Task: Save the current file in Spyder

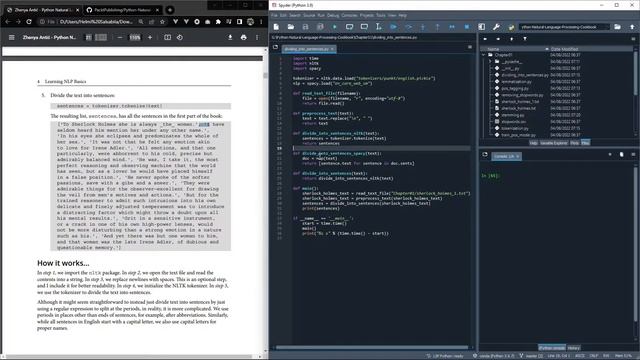Action: pos(305,27)
